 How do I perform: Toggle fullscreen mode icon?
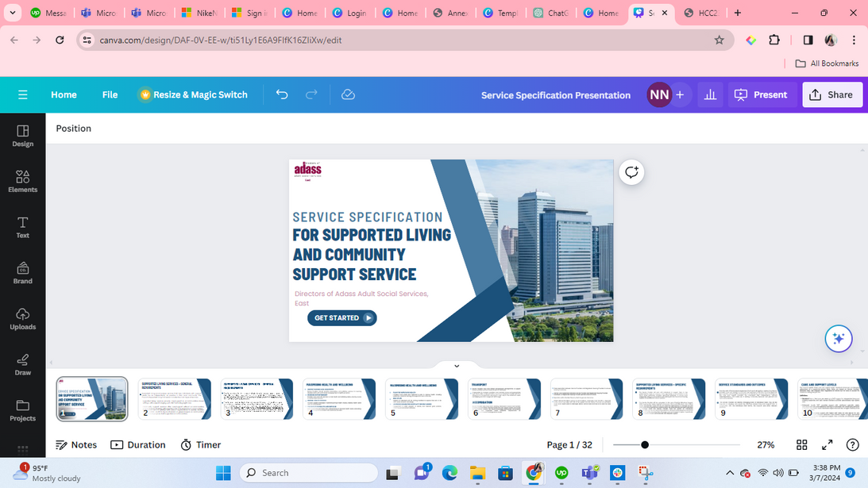[x=827, y=445]
